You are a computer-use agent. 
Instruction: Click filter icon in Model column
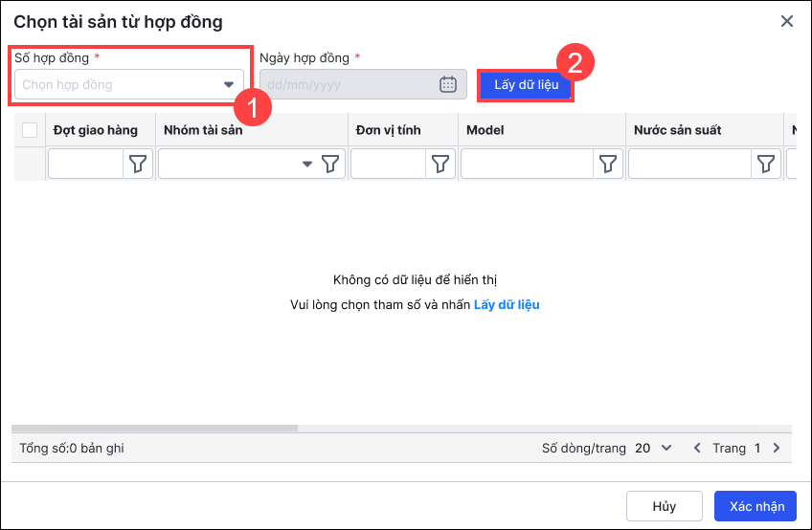pyautogui.click(x=607, y=165)
